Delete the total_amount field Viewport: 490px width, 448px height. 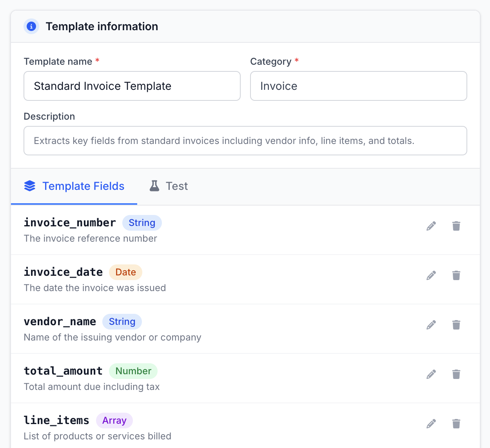[x=456, y=374]
